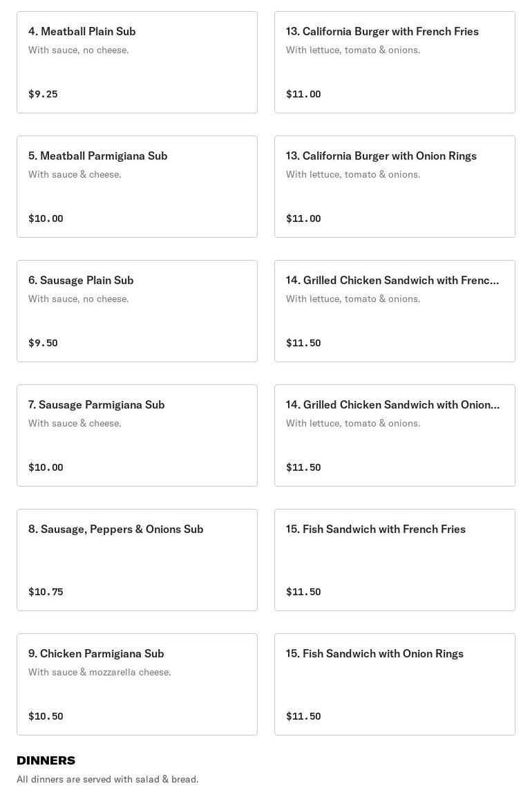This screenshot has height=786, width=532.
Task: Click the dinners salad & bread note
Action: click(107, 779)
